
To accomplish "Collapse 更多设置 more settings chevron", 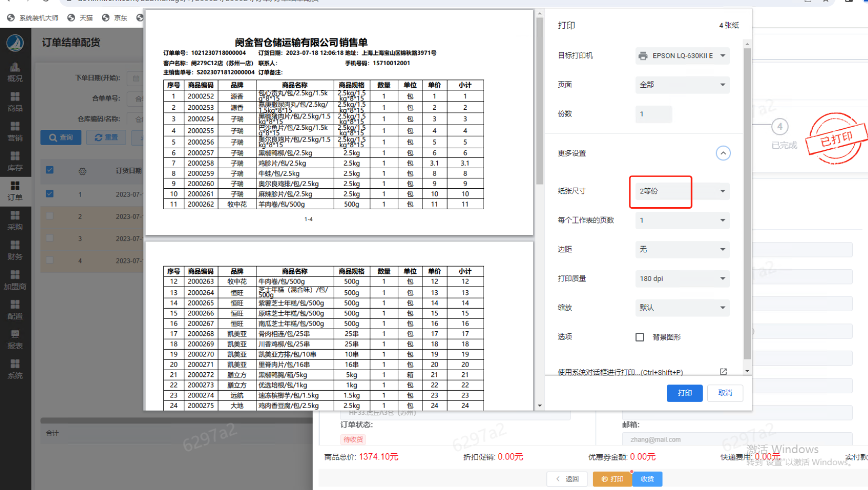I will pos(723,153).
